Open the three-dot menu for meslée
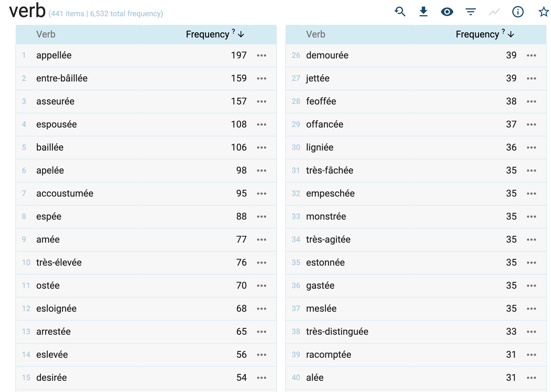Viewport: 551px width, 392px height. click(532, 309)
